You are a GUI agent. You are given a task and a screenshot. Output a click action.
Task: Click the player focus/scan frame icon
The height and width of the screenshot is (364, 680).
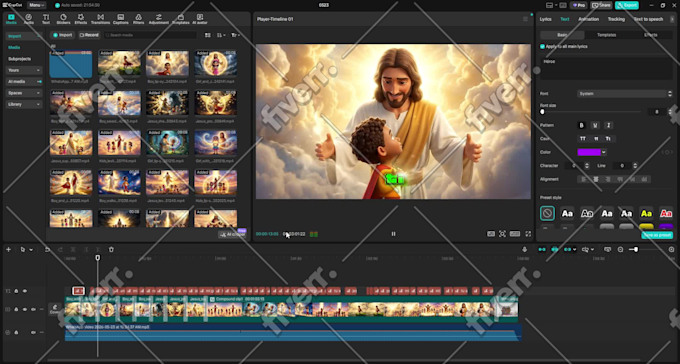(x=502, y=234)
